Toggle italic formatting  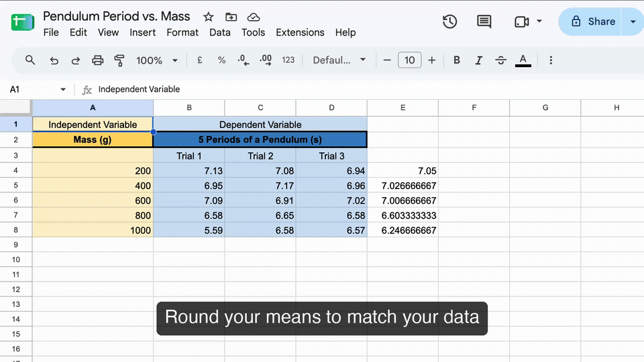(x=478, y=60)
